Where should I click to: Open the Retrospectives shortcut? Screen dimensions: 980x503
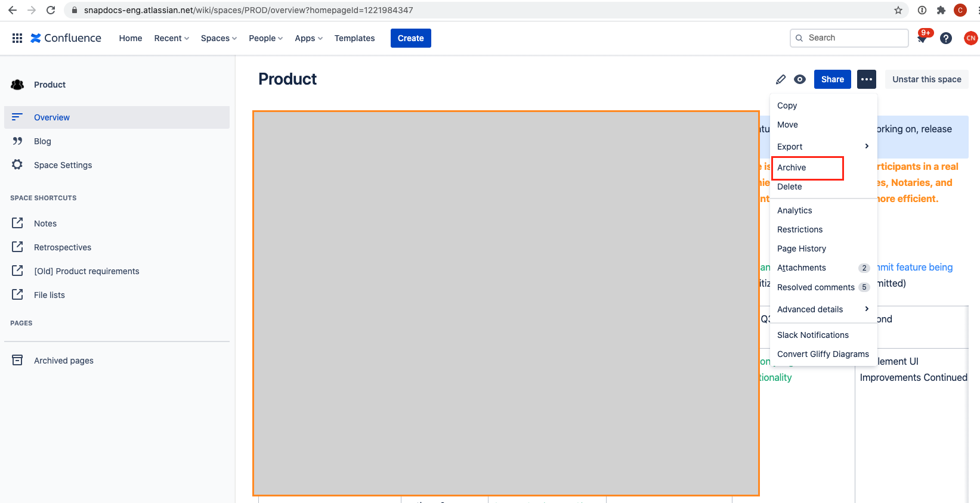pyautogui.click(x=117, y=247)
